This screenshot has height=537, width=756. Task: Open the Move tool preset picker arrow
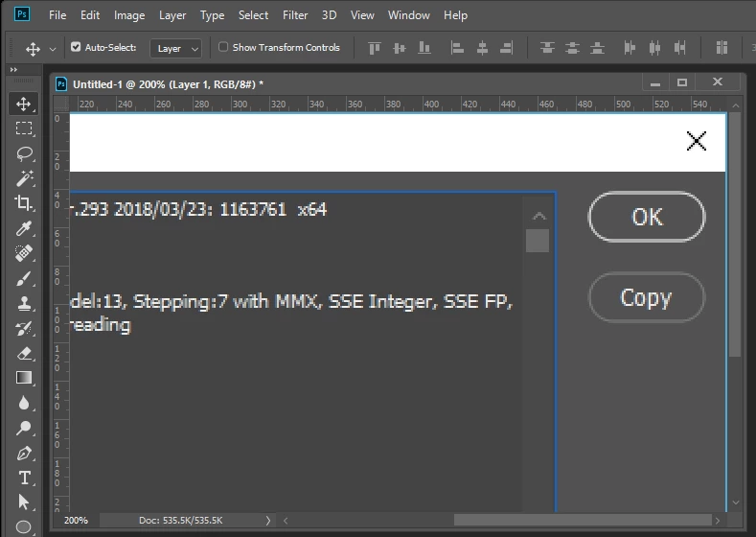coord(53,49)
